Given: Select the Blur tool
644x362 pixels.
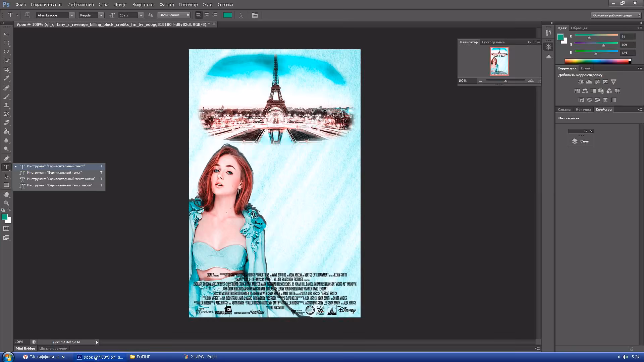Looking at the screenshot, I should (6, 140).
